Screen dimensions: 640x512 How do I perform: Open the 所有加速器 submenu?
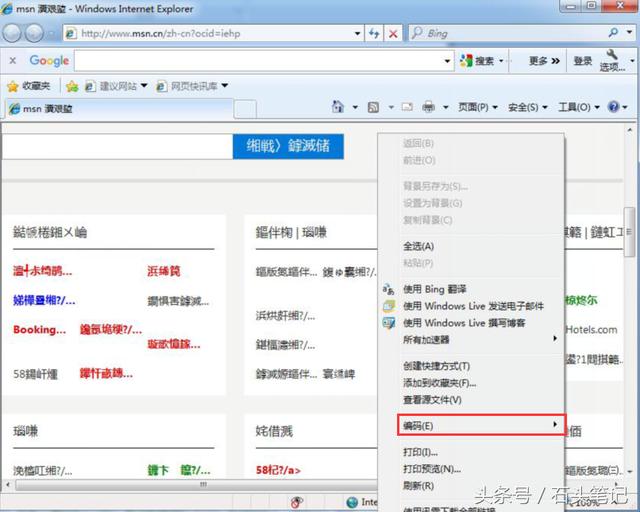click(471, 339)
